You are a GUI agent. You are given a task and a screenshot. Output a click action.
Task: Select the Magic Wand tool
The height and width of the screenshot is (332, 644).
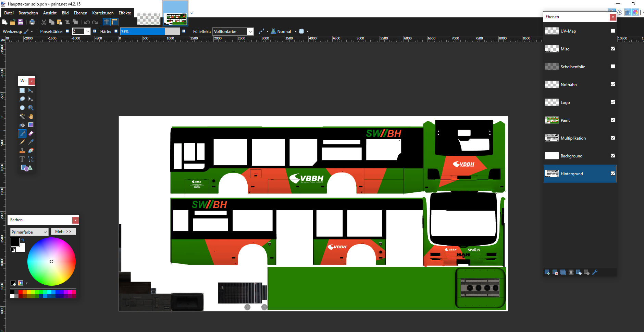pyautogui.click(x=22, y=116)
